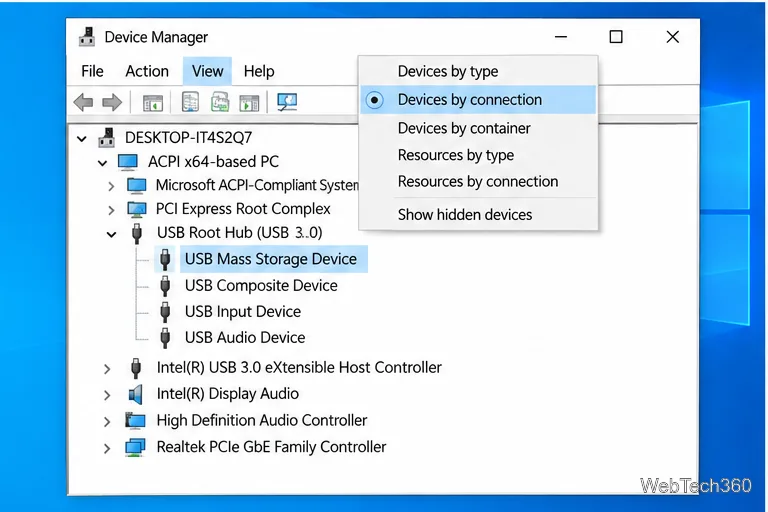
Task: Click Realtek PCIe GbE network icon
Action: (135, 447)
